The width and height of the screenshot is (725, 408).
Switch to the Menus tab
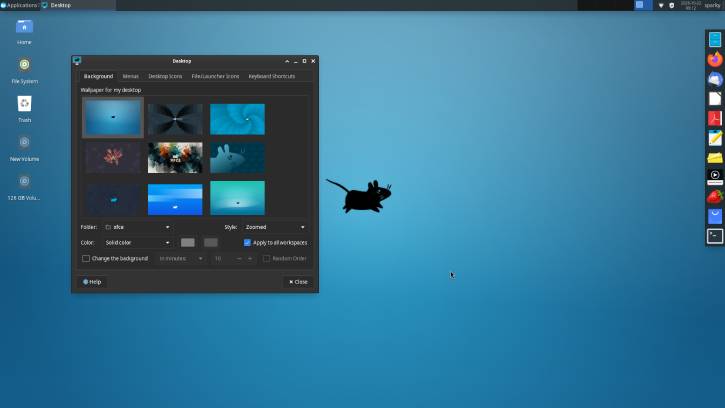(x=130, y=76)
